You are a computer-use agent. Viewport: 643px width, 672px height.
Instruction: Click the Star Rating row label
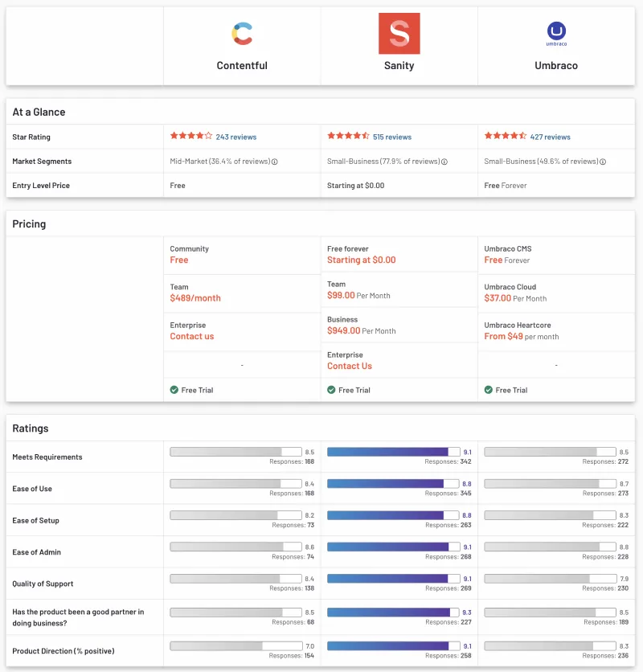(31, 137)
